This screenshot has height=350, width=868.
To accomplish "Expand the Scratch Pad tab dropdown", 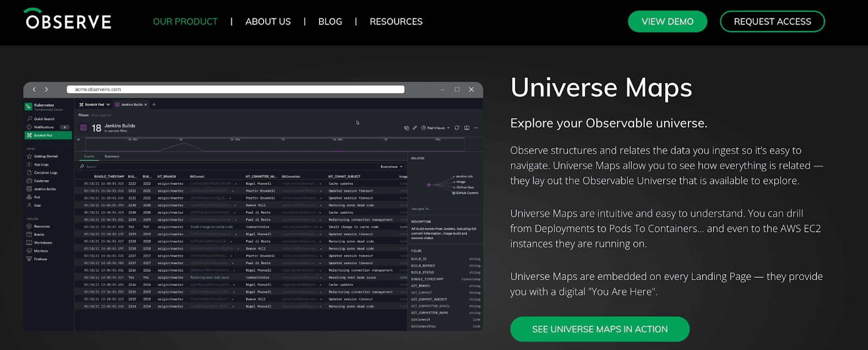I will (x=108, y=105).
